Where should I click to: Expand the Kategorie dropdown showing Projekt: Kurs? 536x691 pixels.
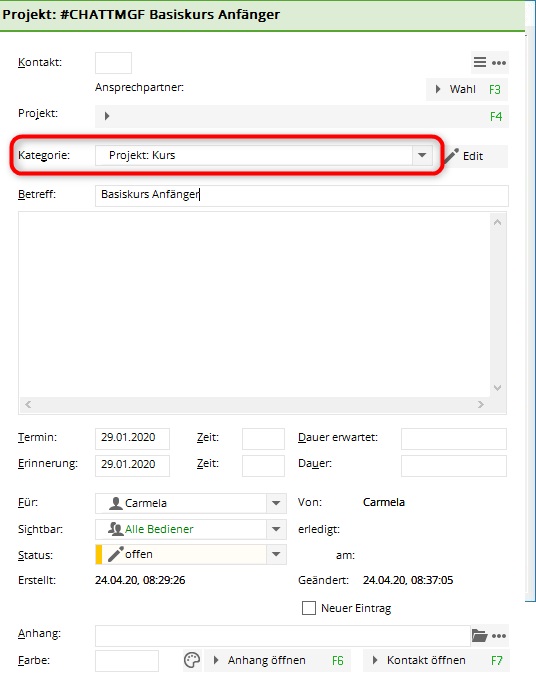(x=422, y=155)
